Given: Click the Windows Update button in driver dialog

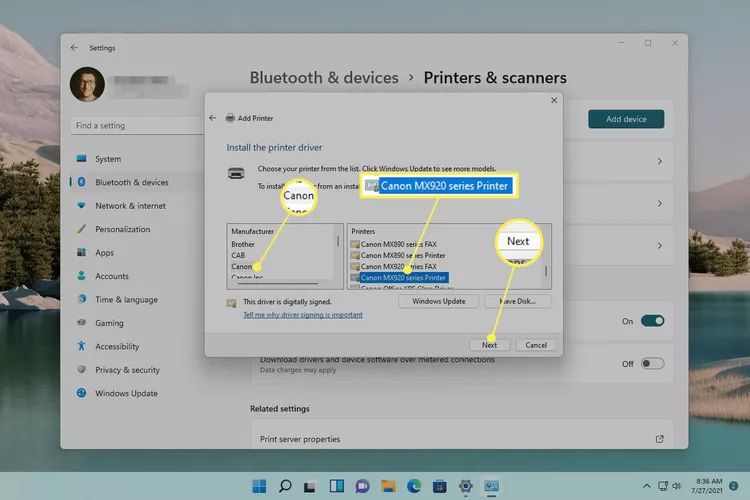Looking at the screenshot, I should coord(438,301).
